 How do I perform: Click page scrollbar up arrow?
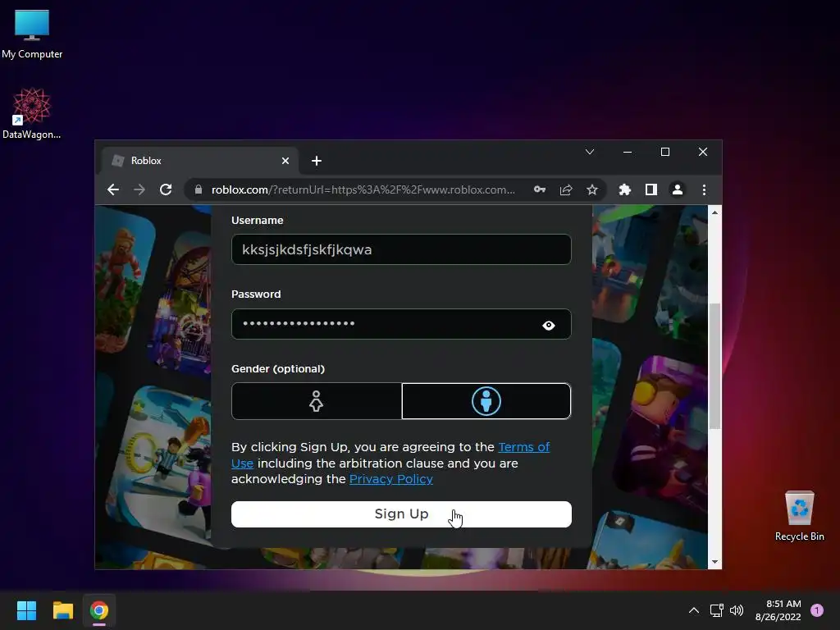pyautogui.click(x=714, y=212)
